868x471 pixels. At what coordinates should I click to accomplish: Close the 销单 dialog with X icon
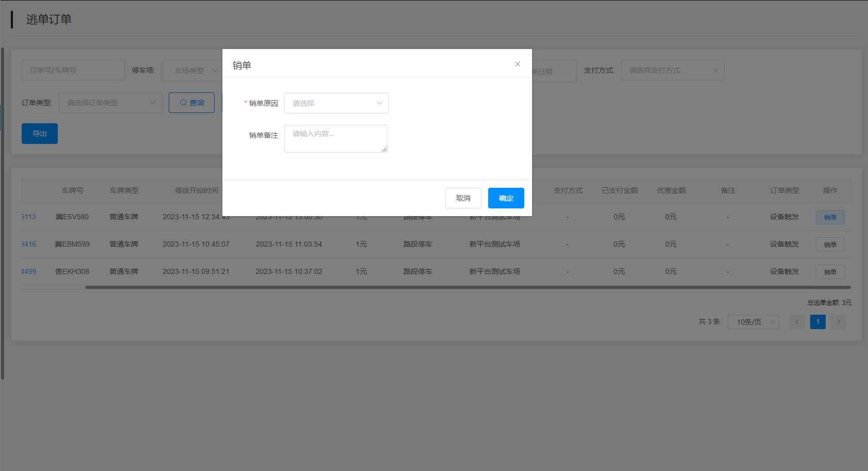(x=518, y=64)
